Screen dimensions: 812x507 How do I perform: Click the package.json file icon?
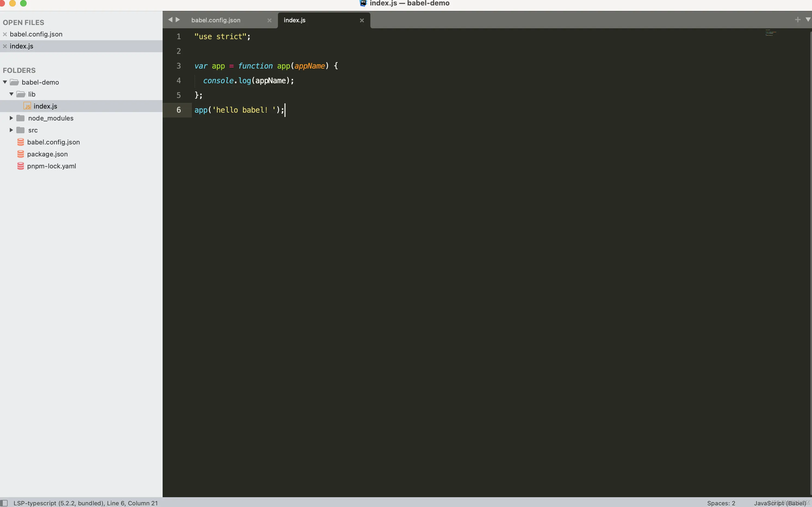(21, 154)
